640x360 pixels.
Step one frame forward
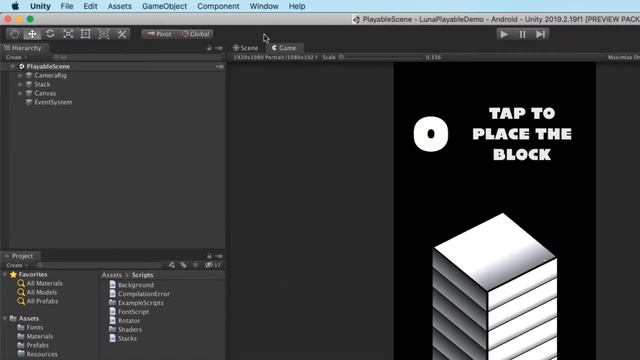540,34
